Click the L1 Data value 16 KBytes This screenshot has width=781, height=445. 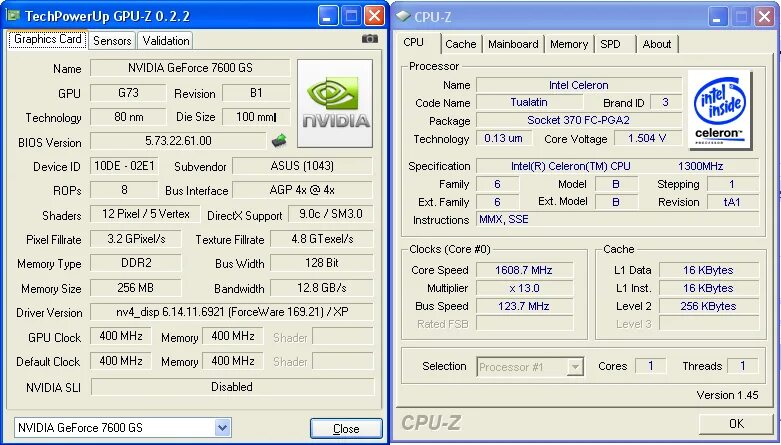[x=708, y=270]
